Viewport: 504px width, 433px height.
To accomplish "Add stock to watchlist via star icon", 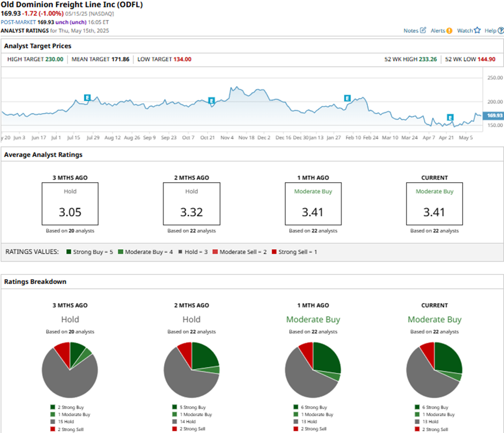I will click(x=477, y=31).
